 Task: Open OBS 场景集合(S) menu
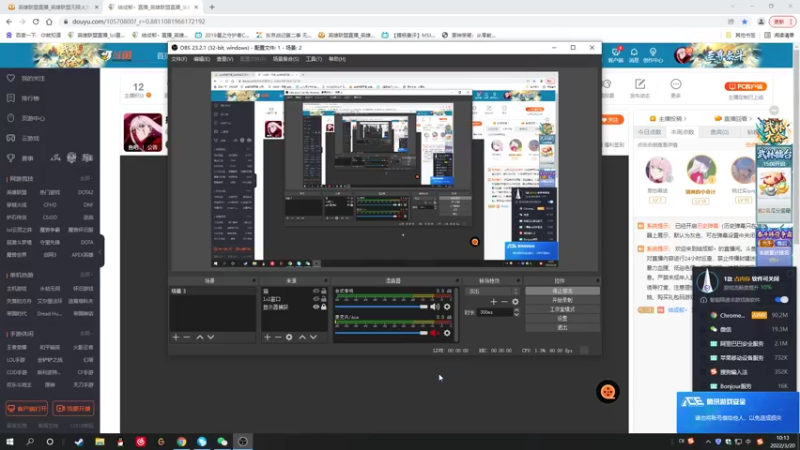pos(286,59)
